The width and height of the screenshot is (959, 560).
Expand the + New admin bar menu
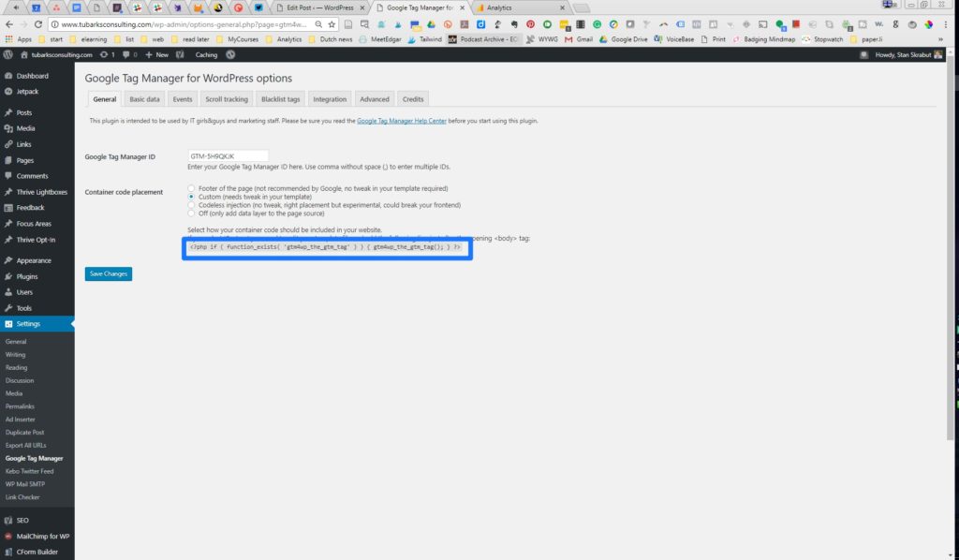point(156,55)
